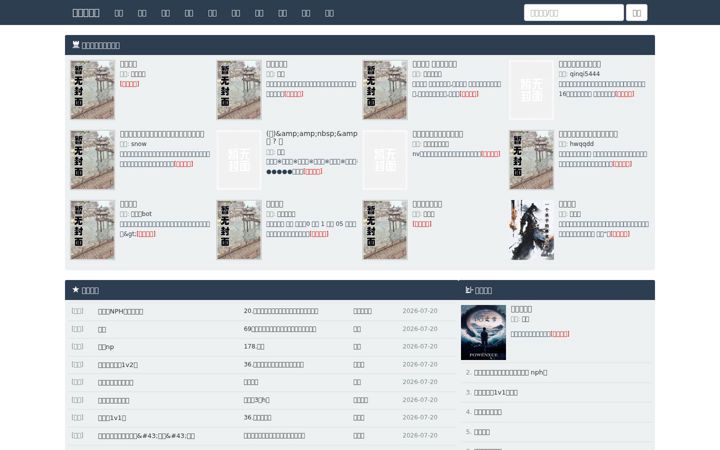Viewport: 720px width, 450px height.
Task: Focus the search input field in the navbar
Action: [574, 13]
